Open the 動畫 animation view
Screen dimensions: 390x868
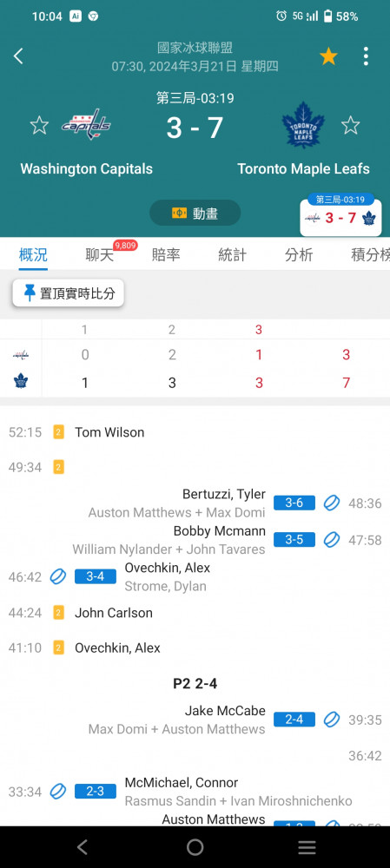point(195,214)
